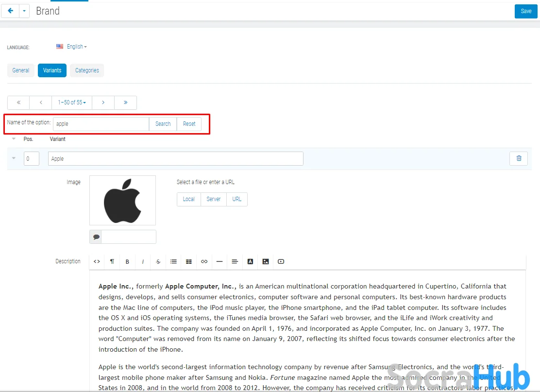Edit the position field with value 0
This screenshot has width=540, height=392.
32,158
